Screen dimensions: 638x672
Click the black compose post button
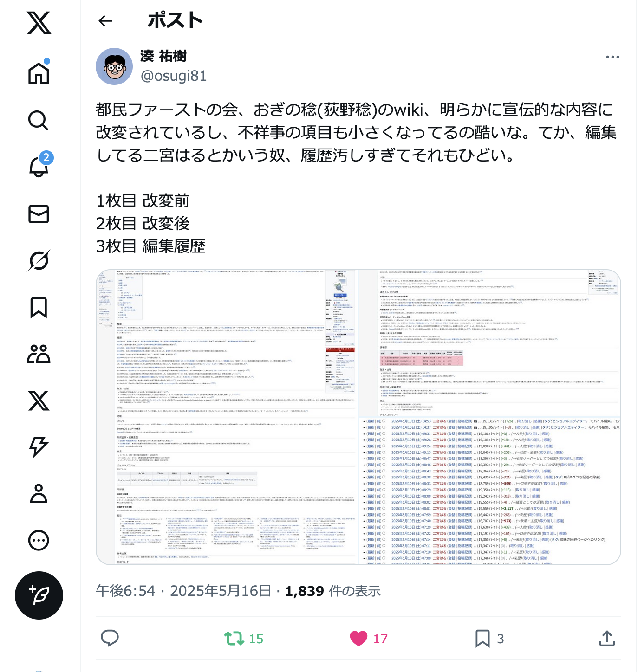[x=39, y=595]
